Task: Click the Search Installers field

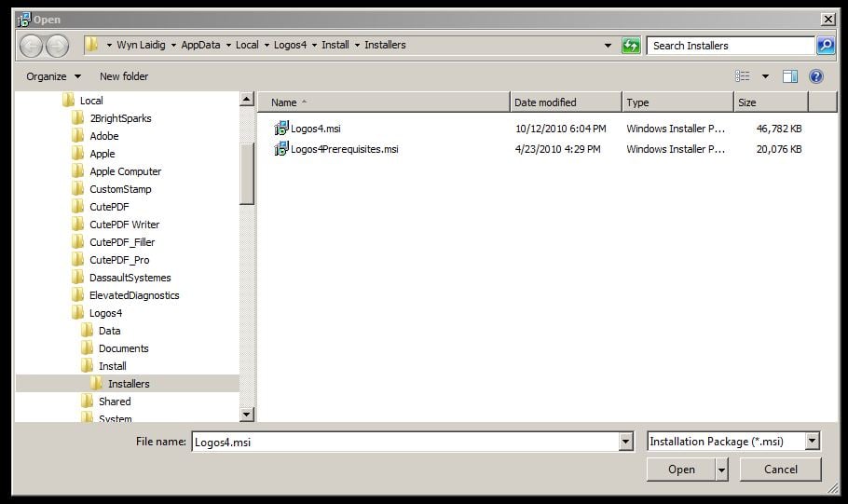Action: 731,46
